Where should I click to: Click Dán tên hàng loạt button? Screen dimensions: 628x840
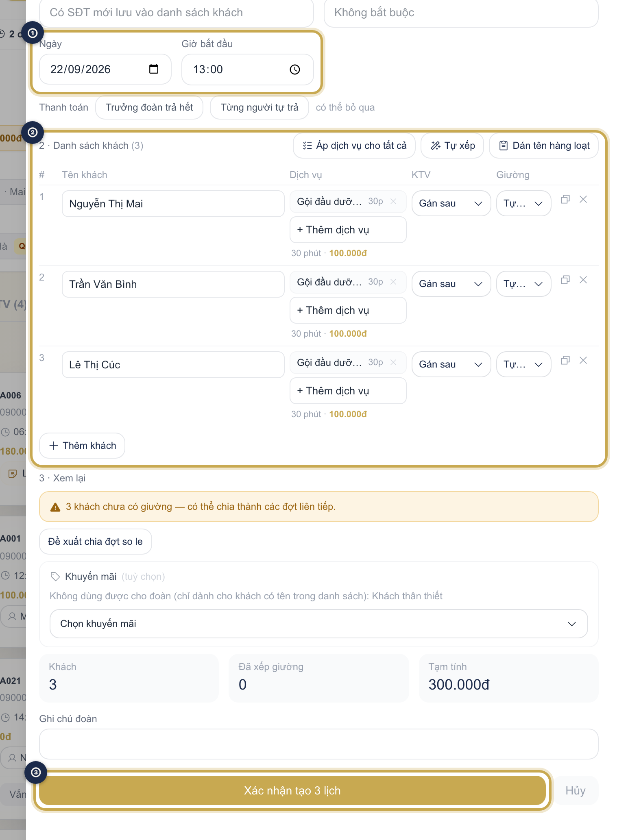point(544,146)
